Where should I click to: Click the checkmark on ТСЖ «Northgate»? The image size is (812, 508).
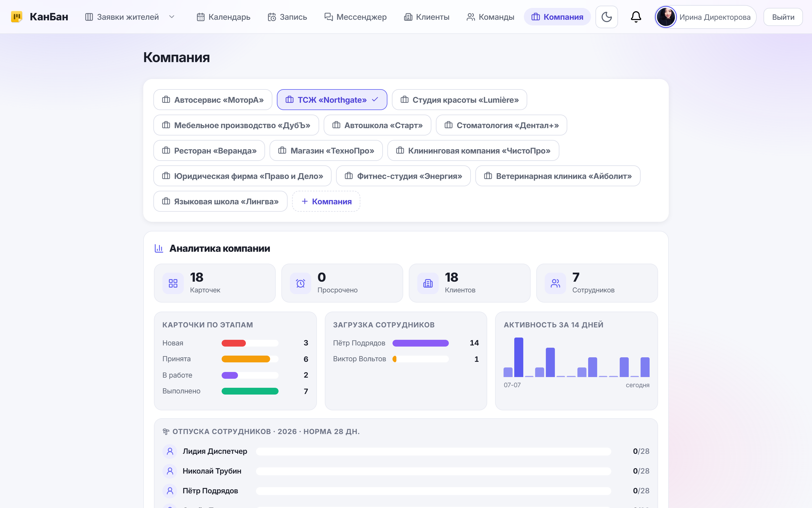pos(375,99)
